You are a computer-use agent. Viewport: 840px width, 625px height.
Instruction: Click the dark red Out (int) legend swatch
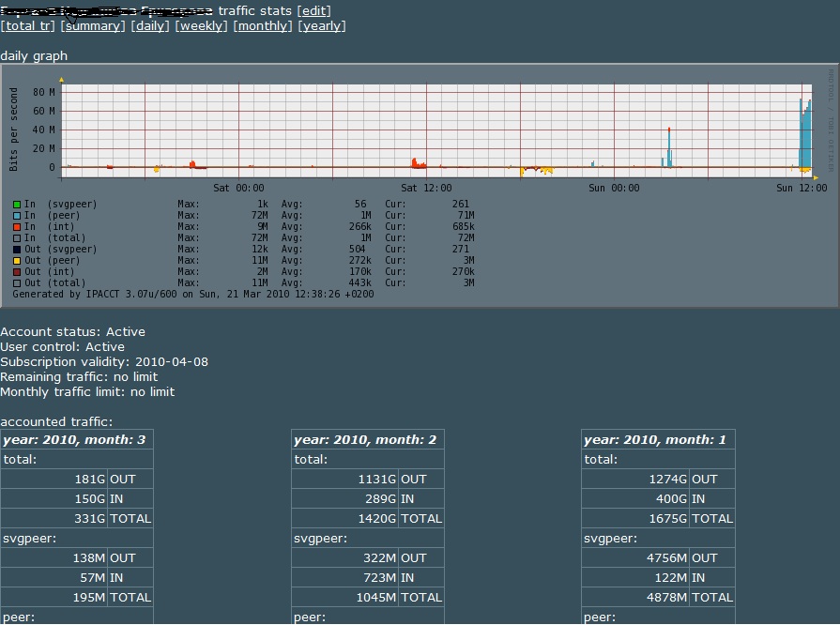coord(17,271)
